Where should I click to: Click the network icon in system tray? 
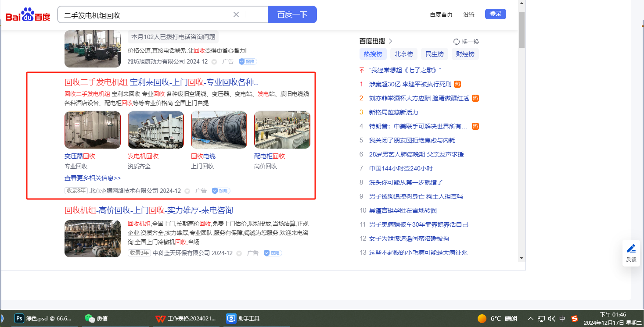(x=541, y=319)
